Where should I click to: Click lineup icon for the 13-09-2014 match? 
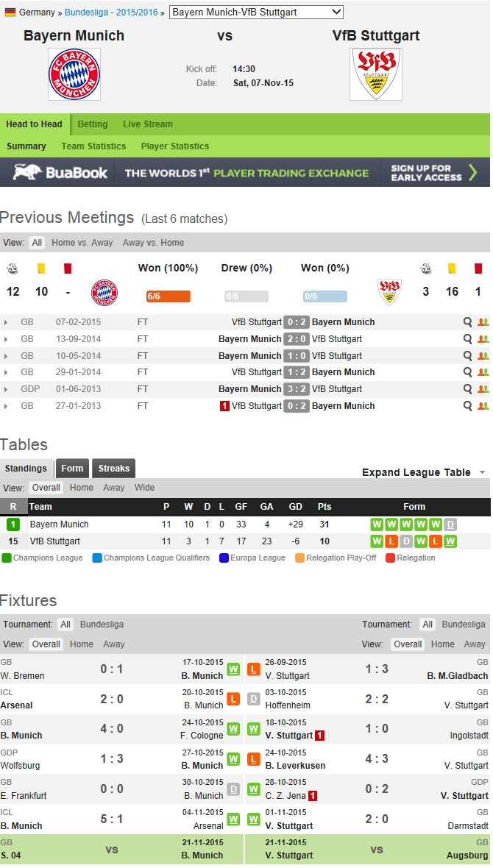point(483,339)
